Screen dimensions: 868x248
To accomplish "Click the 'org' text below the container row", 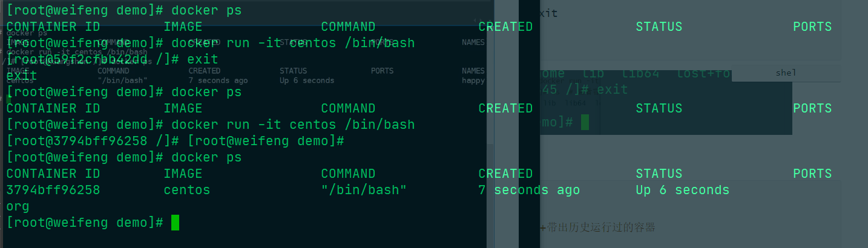I will tap(18, 206).
